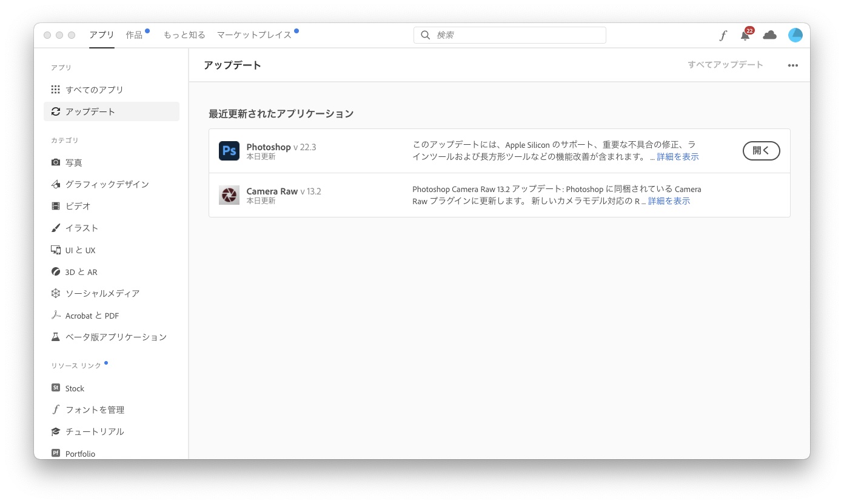Click the Tutorials graduation cap icon
This screenshot has width=844, height=504.
click(56, 431)
